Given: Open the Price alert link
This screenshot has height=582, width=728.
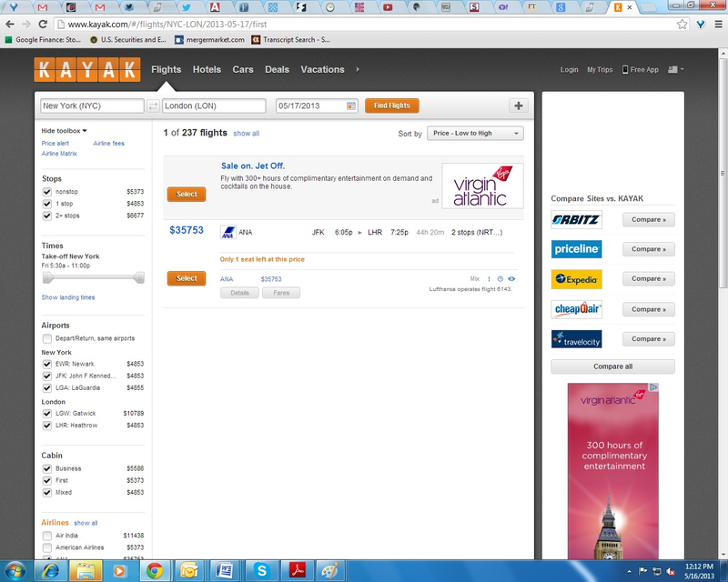Looking at the screenshot, I should pos(56,144).
